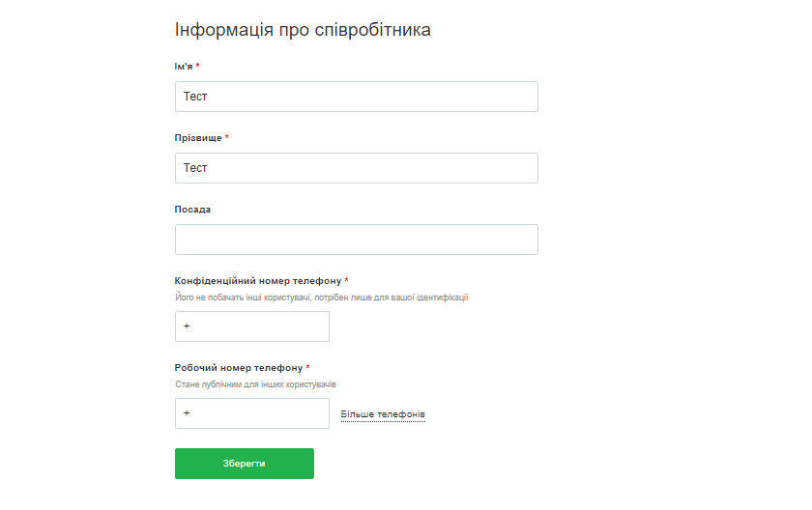The image size is (812, 510).
Task: Click the Робочий номер телефону label
Action: pyautogui.click(x=239, y=367)
